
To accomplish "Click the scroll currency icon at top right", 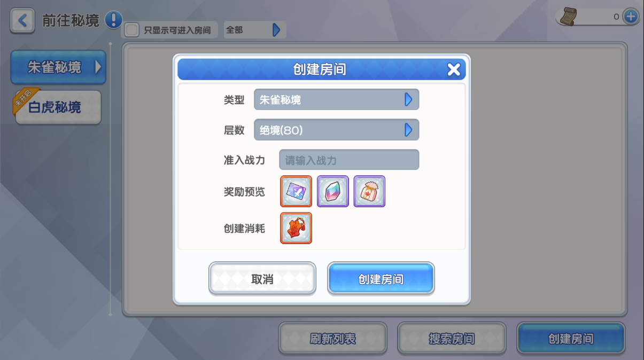I will click(568, 17).
